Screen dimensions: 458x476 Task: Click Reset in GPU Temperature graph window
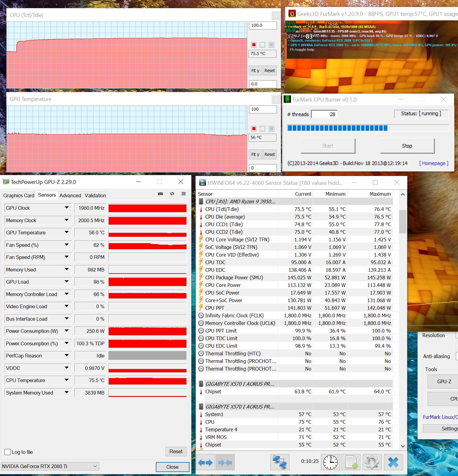(270, 154)
